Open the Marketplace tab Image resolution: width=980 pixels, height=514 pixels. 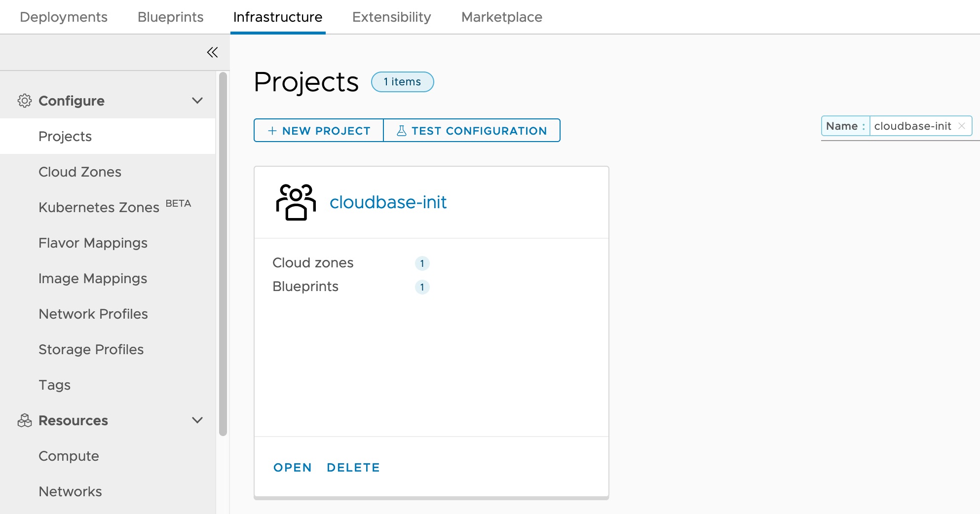coord(501,17)
